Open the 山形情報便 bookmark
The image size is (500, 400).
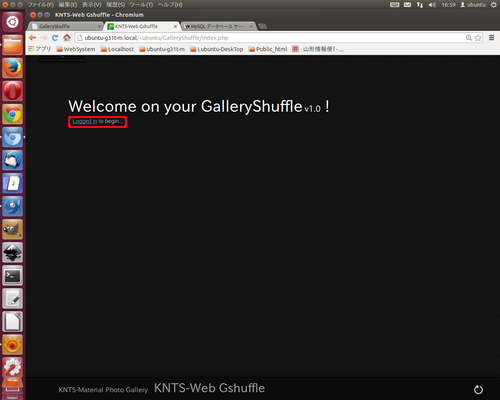tap(318, 49)
